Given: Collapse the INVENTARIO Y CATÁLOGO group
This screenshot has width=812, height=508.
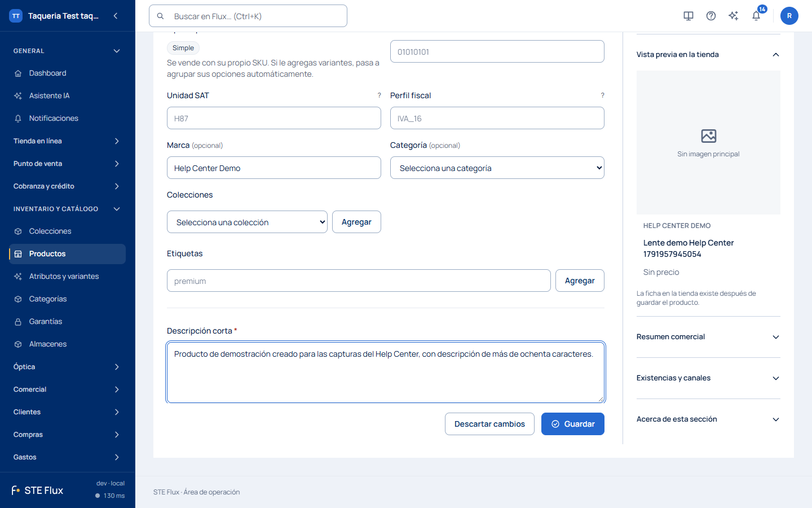Looking at the screenshot, I should tap(67, 209).
